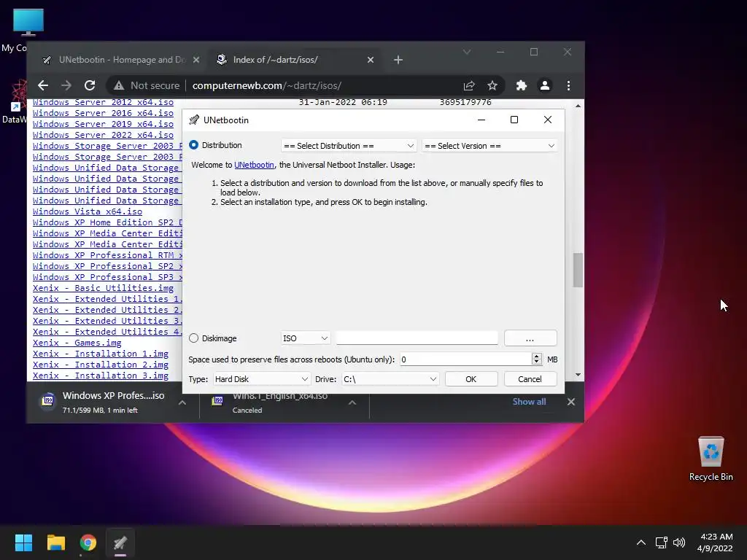Open the Select Distribution dropdown
The image size is (747, 560).
pos(349,146)
